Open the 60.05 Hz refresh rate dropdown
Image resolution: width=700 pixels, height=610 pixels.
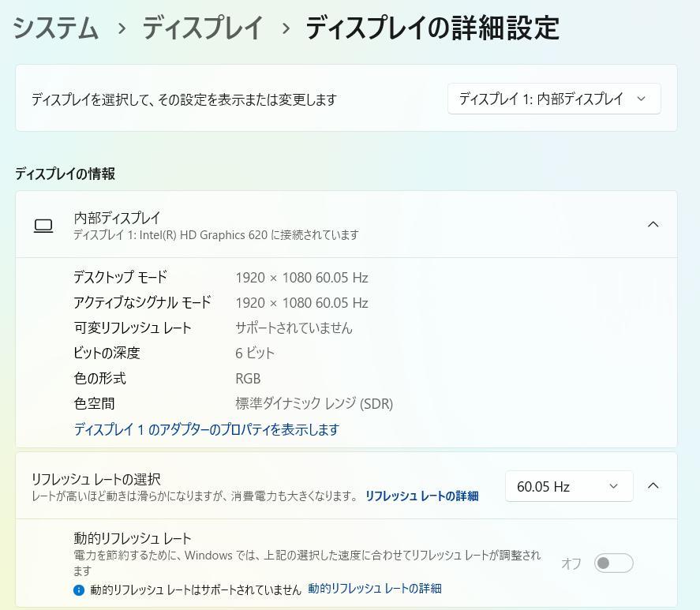pos(569,486)
